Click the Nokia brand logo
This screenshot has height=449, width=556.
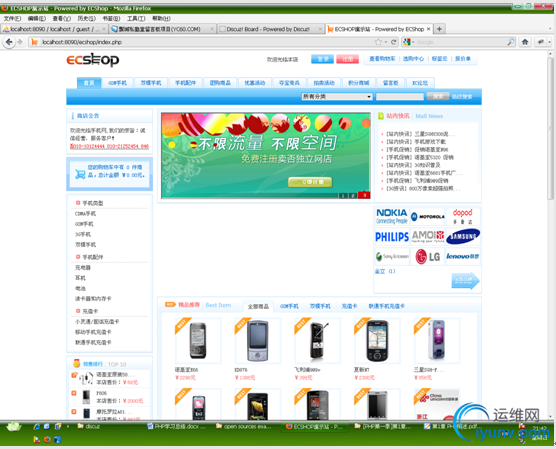click(x=392, y=216)
